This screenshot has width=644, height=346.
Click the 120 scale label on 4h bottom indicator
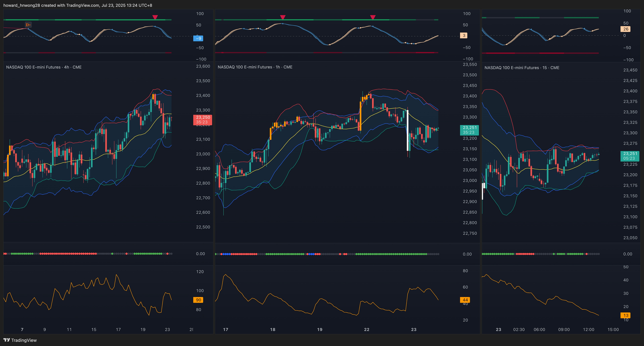point(200,272)
